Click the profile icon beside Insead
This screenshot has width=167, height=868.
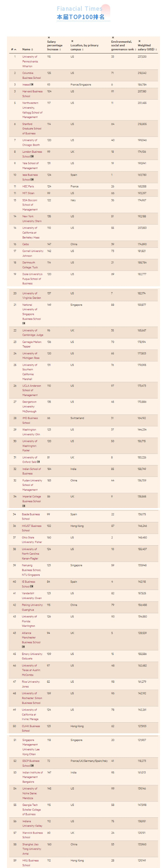tap(32, 85)
